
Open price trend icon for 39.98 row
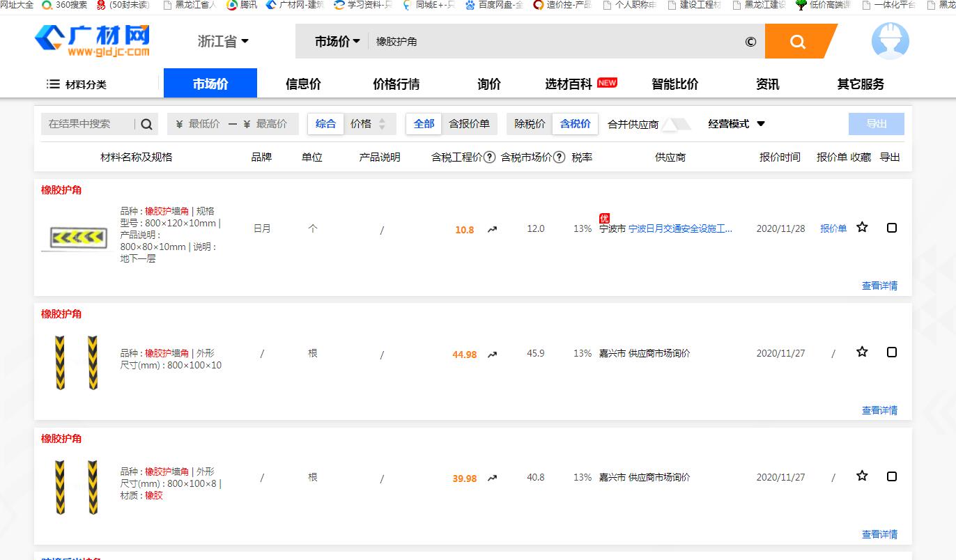[492, 478]
